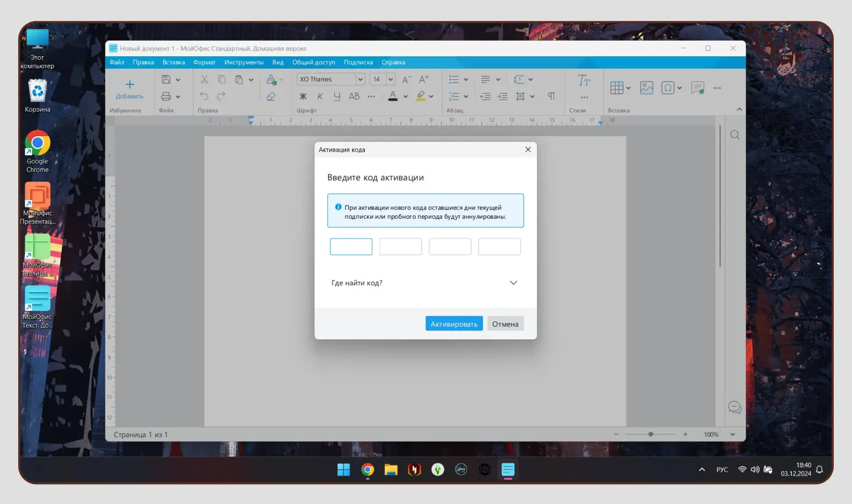
Task: Click the numbered list icon
Action: tap(454, 97)
